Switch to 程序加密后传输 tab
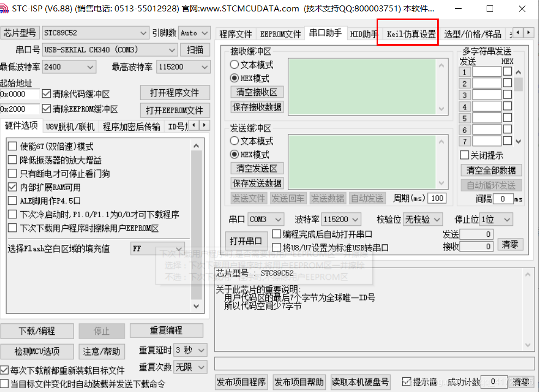539x392 pixels. pyautogui.click(x=132, y=127)
